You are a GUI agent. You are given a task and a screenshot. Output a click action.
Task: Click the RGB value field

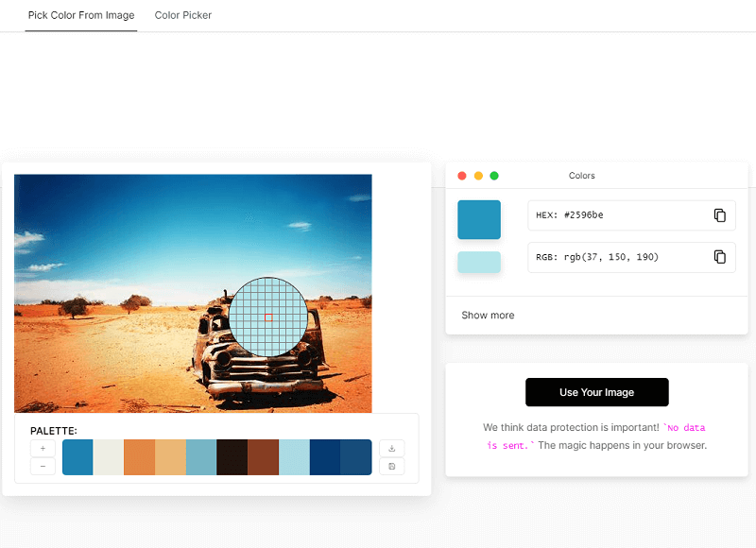[631, 257]
